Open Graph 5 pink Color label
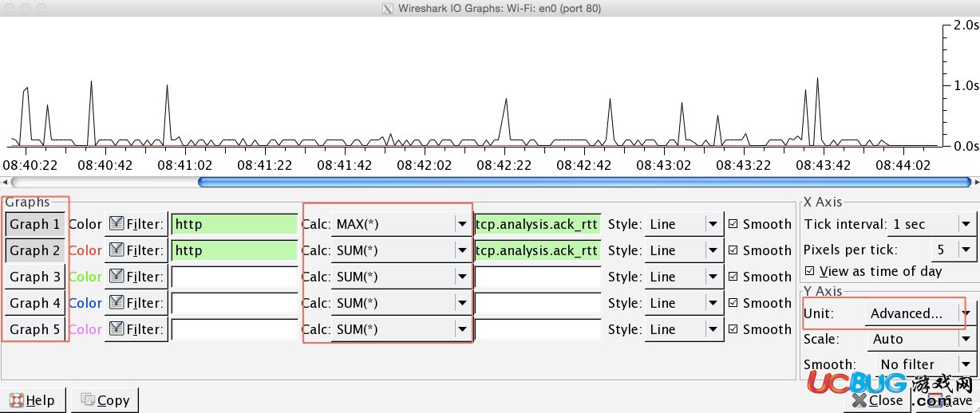 pos(85,329)
